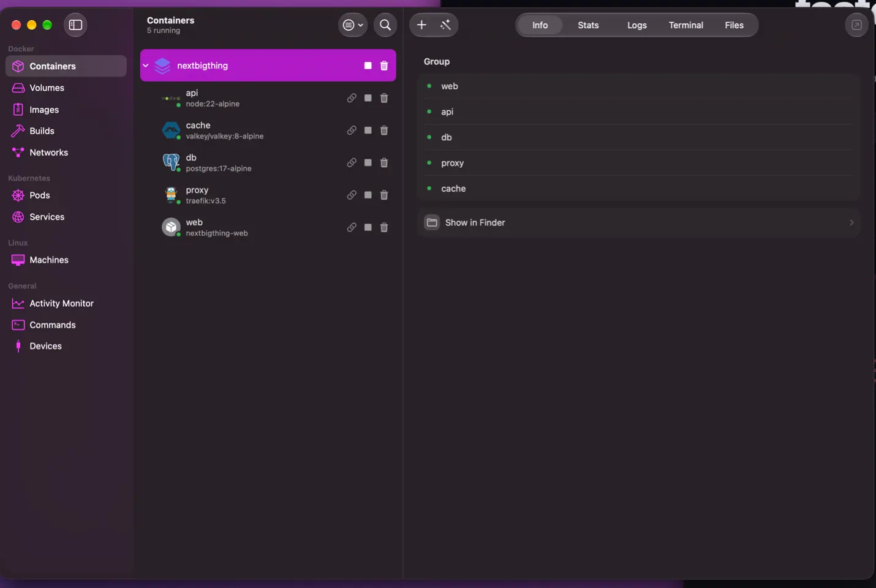Toggle the sidebar visibility button
Viewport: 876px width, 588px height.
tap(75, 25)
